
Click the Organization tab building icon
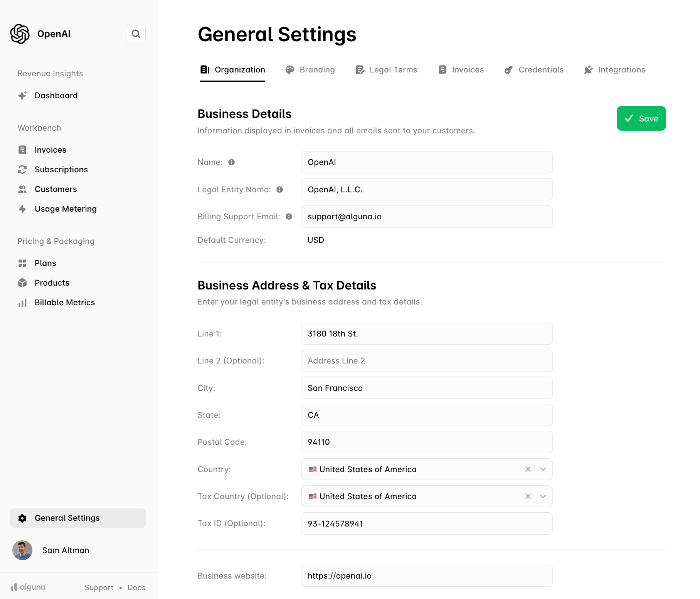tap(205, 70)
